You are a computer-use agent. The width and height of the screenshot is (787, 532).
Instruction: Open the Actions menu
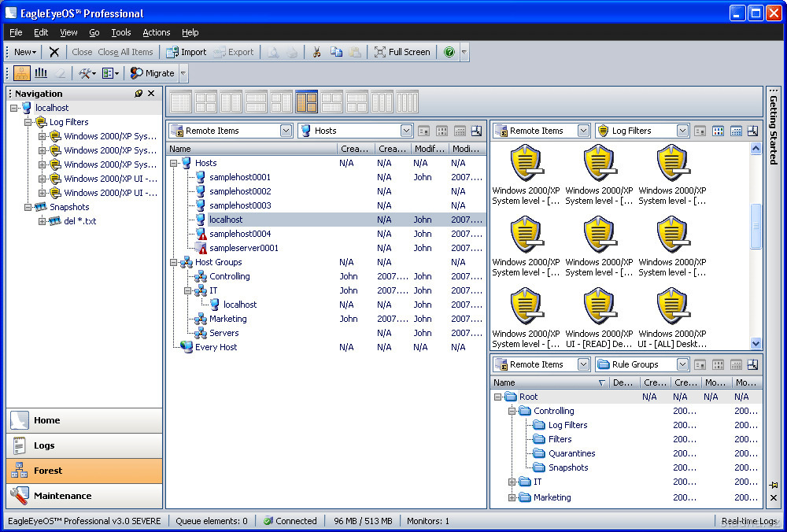click(156, 32)
